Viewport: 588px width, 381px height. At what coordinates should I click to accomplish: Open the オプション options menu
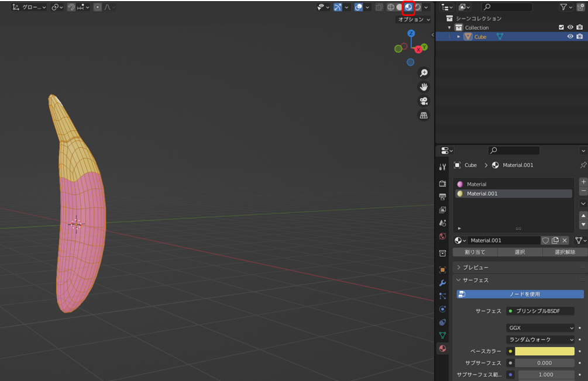414,19
